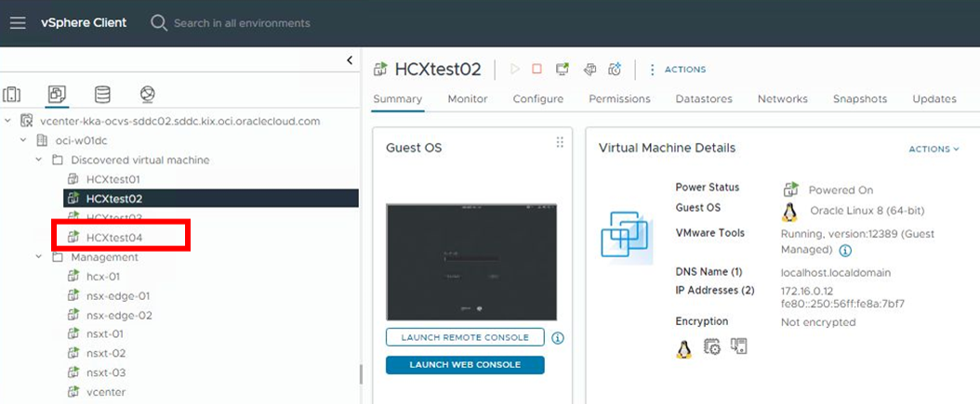Power off VM using the red stop icon

536,70
